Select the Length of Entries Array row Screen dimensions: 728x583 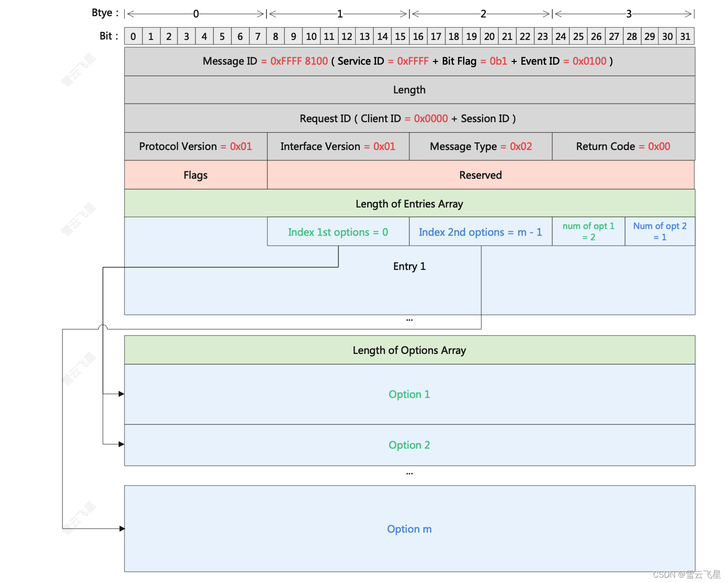point(409,204)
